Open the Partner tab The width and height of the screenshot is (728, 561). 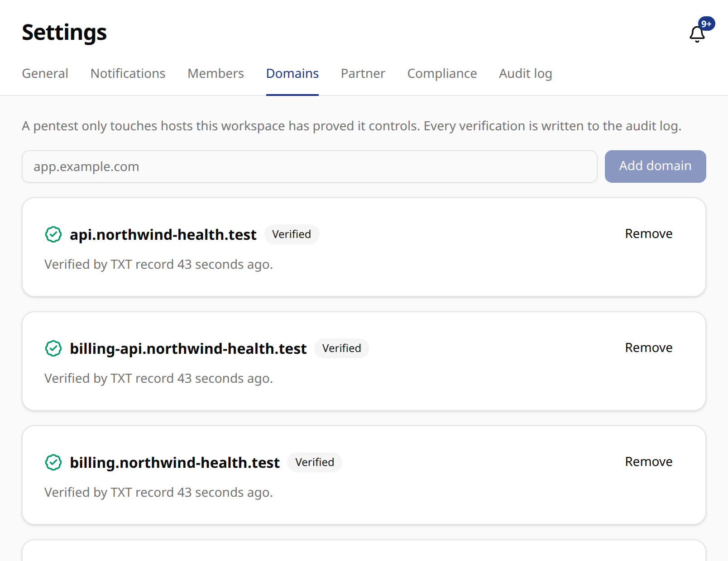pyautogui.click(x=363, y=73)
